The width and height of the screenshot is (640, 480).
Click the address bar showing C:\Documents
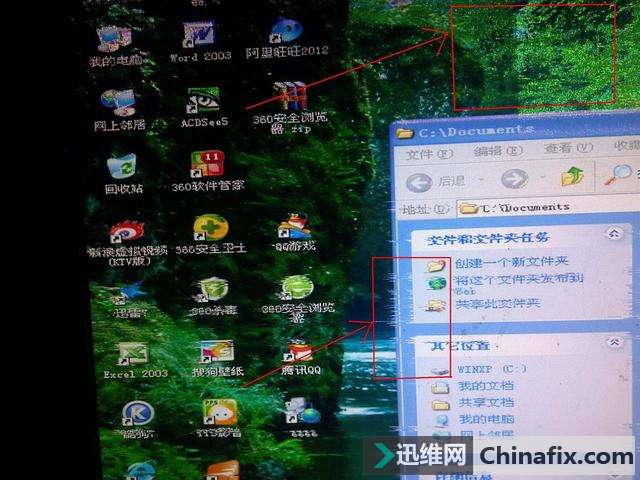548,208
